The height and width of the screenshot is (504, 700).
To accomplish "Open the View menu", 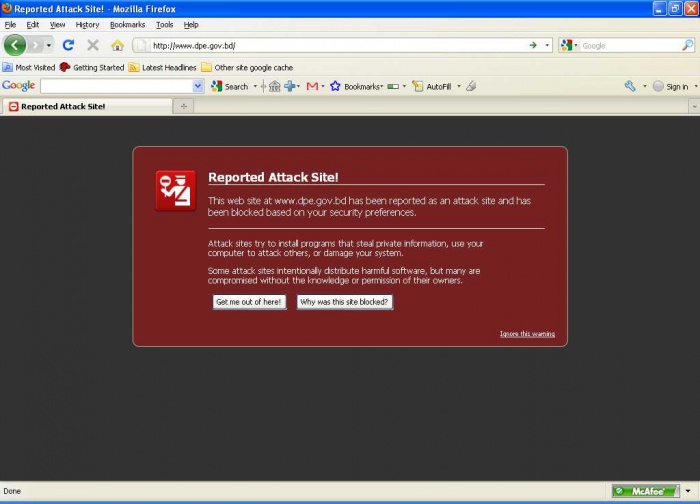I will coord(57,25).
